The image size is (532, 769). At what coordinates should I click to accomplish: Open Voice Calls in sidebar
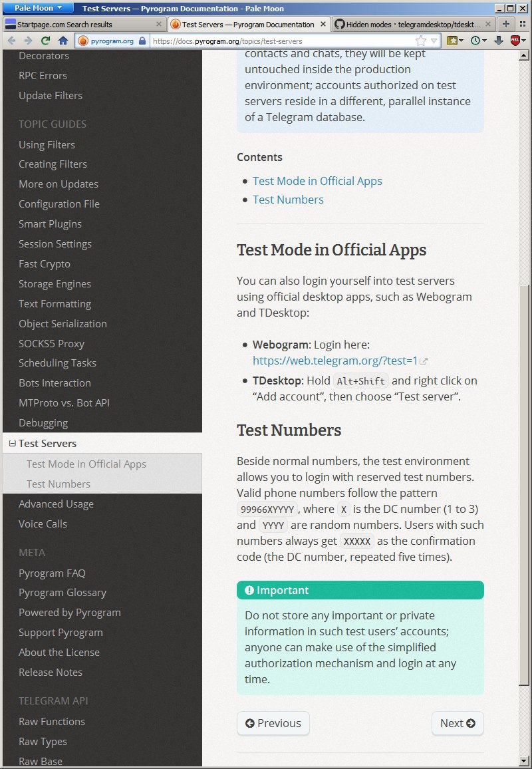click(43, 524)
